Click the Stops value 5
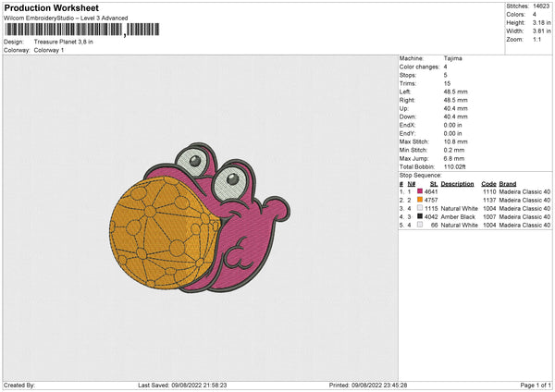Screen dimensions: 555x392 pos(445,75)
